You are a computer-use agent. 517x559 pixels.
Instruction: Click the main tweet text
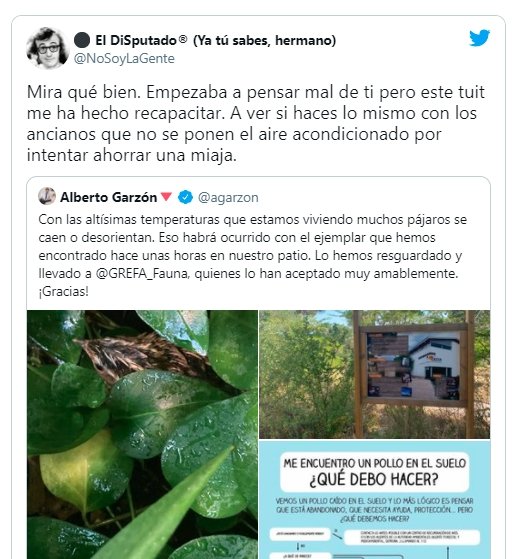tap(256, 124)
